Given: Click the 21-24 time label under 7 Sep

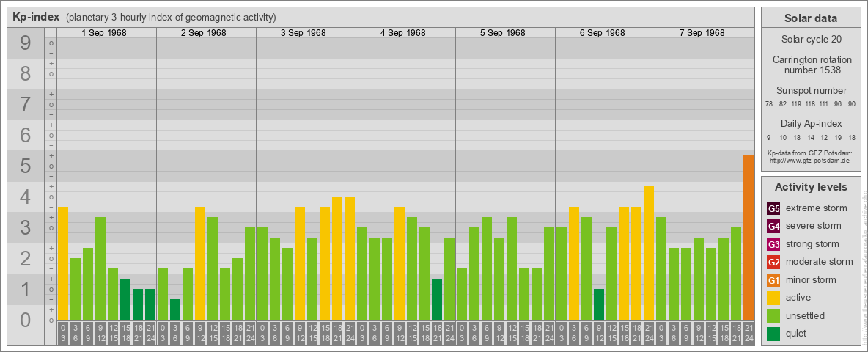Looking at the screenshot, I should click(749, 331).
